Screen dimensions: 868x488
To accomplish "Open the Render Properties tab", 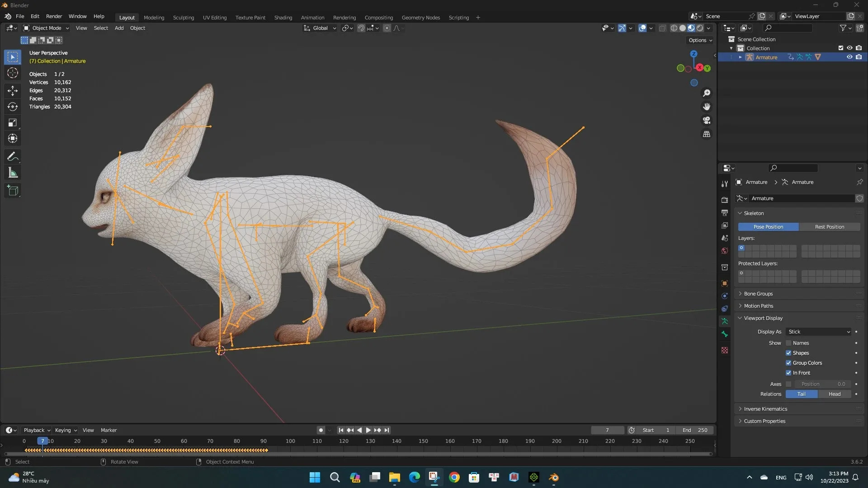I will [725, 199].
